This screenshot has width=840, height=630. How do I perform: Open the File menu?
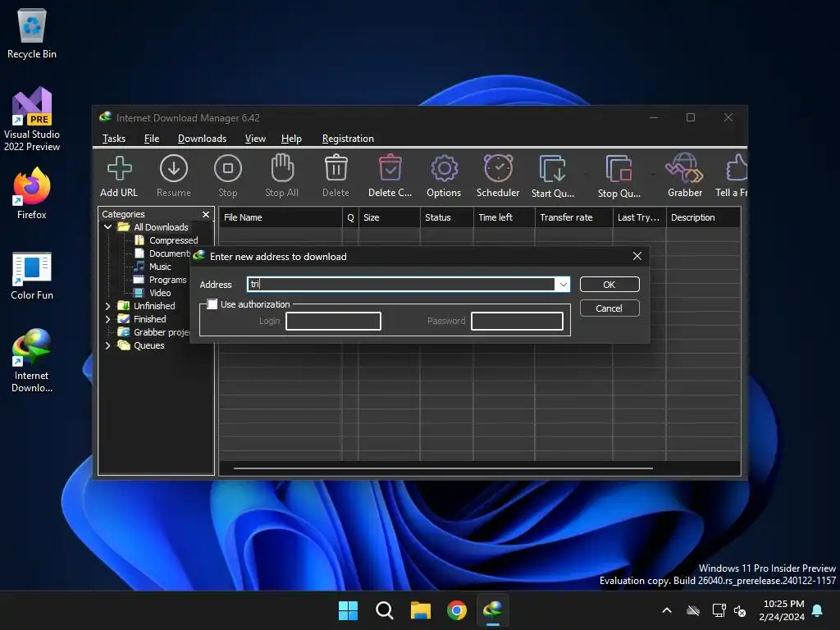[152, 139]
